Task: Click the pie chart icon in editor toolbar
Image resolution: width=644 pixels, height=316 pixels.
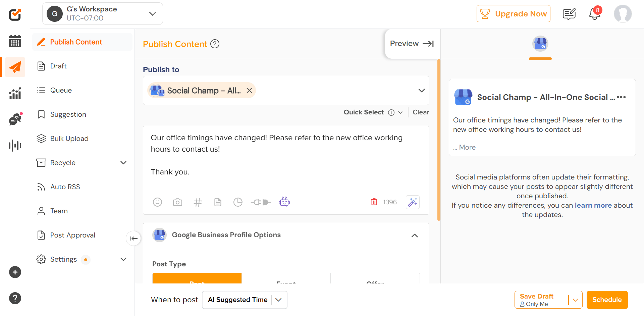Action: click(x=238, y=202)
